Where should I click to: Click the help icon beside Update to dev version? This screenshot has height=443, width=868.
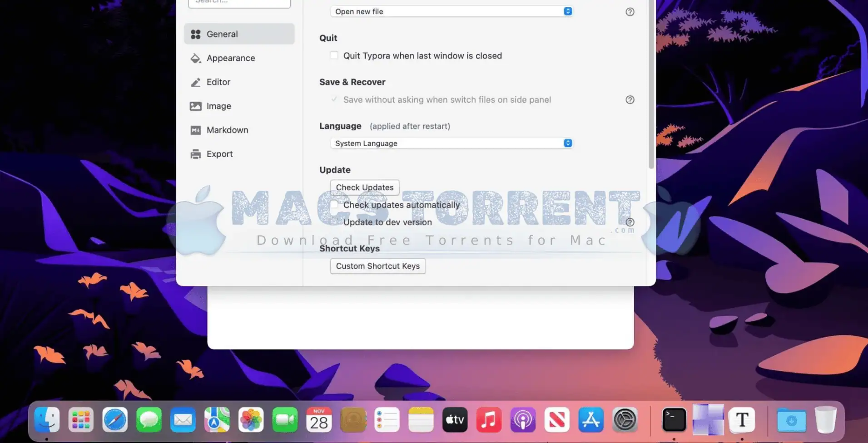630,222
